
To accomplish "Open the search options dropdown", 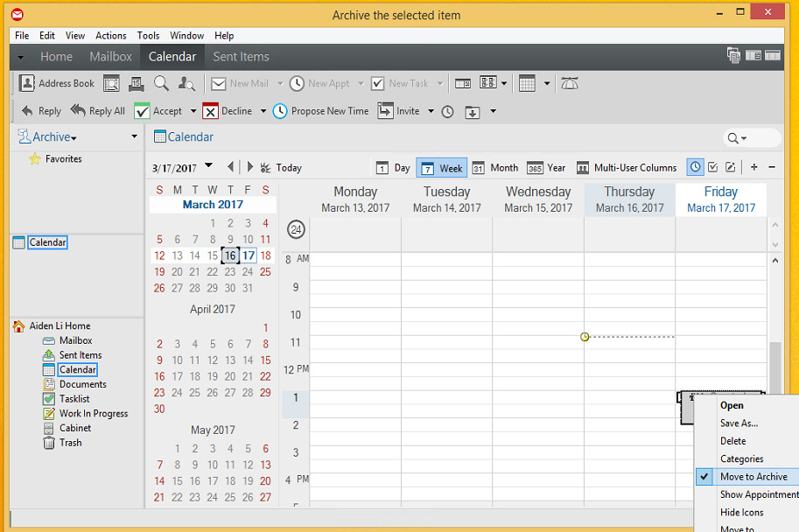I will (744, 138).
